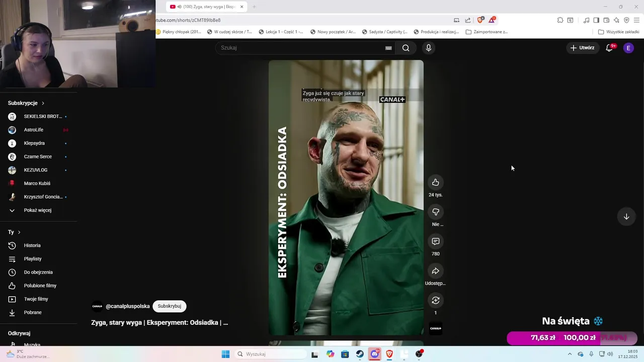Open Marco Kubiś subscription channel

point(38,184)
